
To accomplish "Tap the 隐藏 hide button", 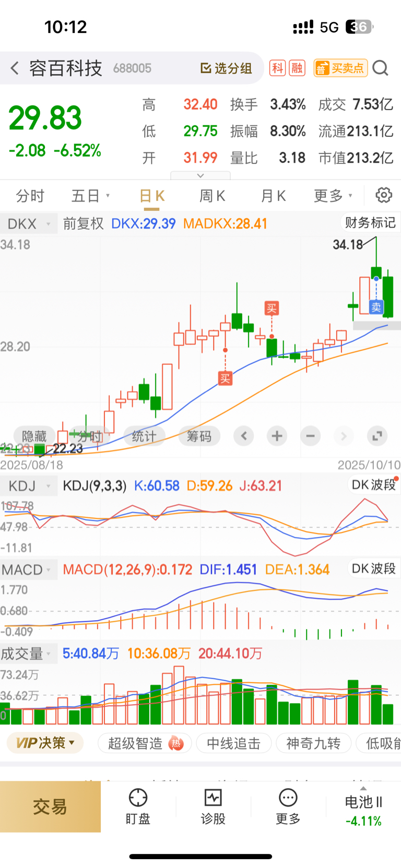I will pyautogui.click(x=34, y=436).
